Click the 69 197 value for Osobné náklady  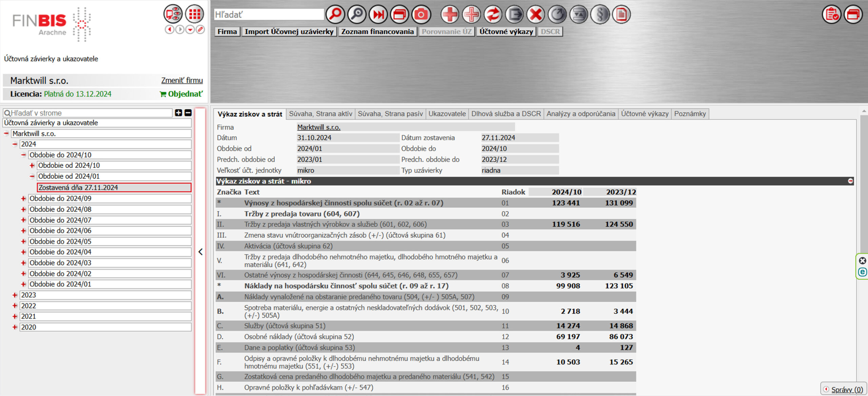(568, 337)
